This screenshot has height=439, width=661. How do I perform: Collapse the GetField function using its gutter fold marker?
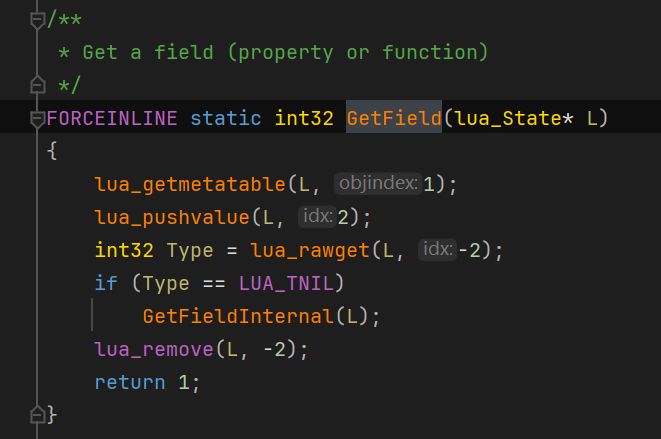pyautogui.click(x=37, y=119)
